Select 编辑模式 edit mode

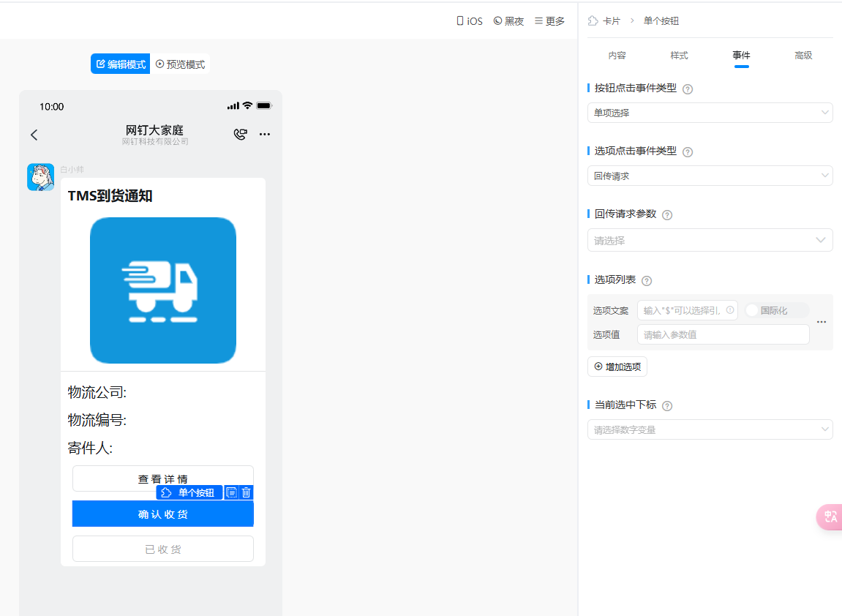(x=120, y=64)
